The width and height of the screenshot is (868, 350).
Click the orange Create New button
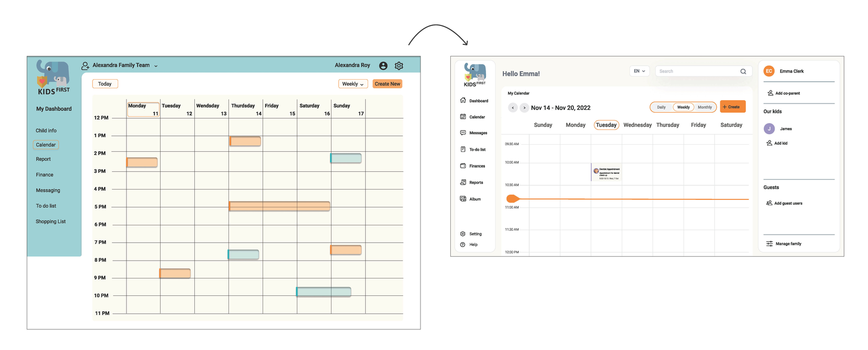[x=387, y=84]
